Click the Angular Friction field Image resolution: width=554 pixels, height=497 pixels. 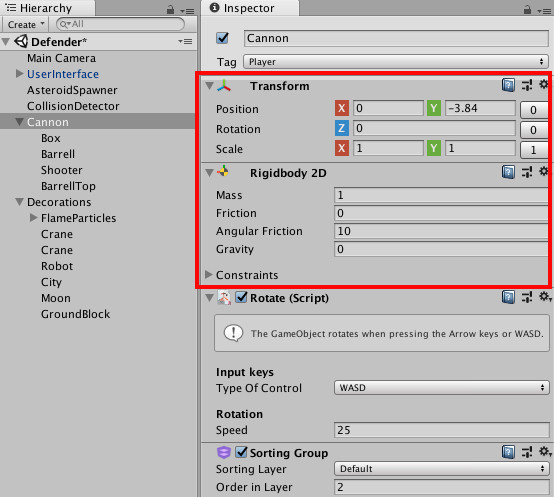[442, 231]
